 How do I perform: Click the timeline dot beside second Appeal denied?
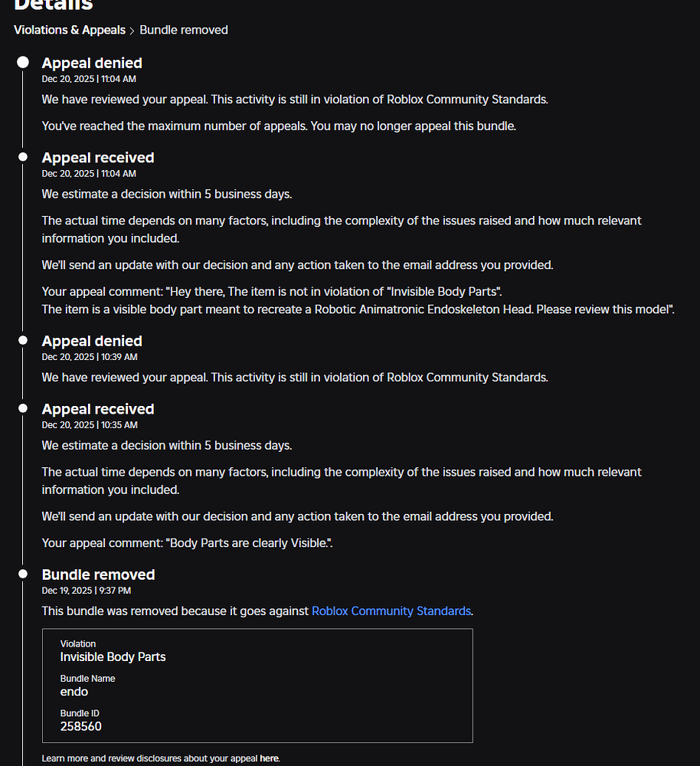(x=22, y=340)
